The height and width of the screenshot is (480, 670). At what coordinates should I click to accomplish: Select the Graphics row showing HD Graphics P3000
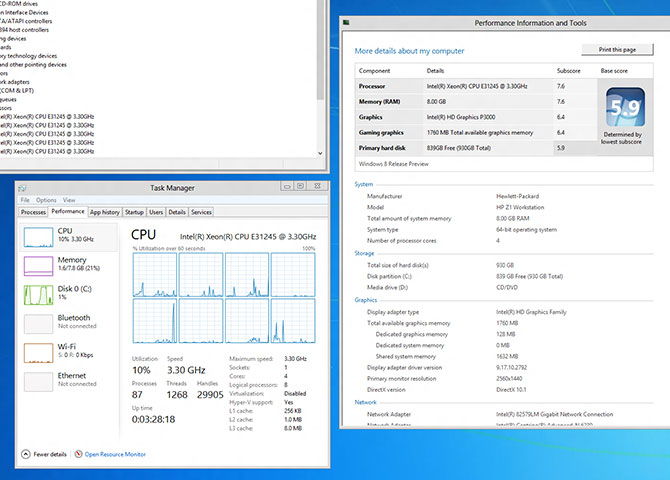click(x=476, y=117)
